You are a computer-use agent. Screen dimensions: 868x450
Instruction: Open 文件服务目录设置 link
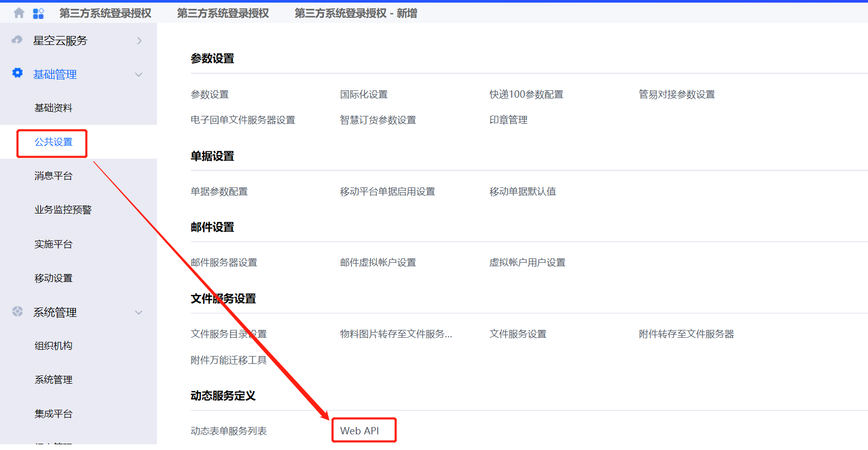pyautogui.click(x=228, y=334)
